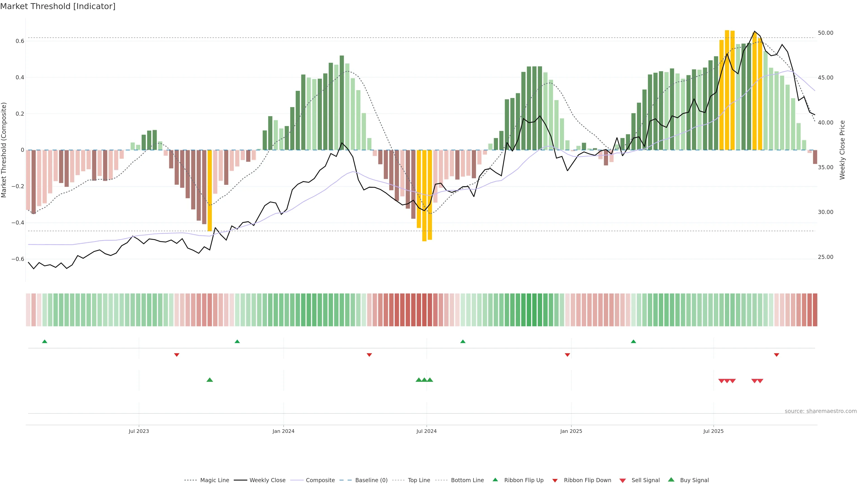Click the Top Line legend item
Viewport: 868px width, 488px height.
[419, 480]
